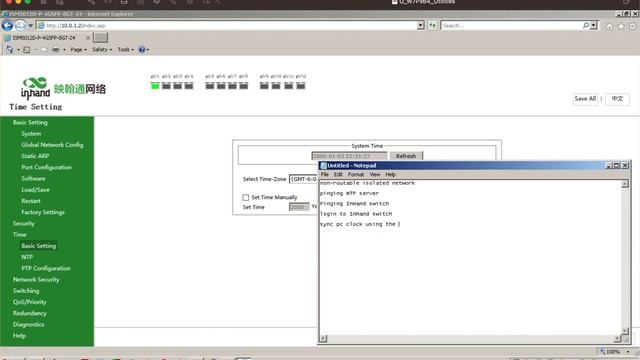
Task: Open a new tab with the blank tab button
Action: (x=100, y=38)
